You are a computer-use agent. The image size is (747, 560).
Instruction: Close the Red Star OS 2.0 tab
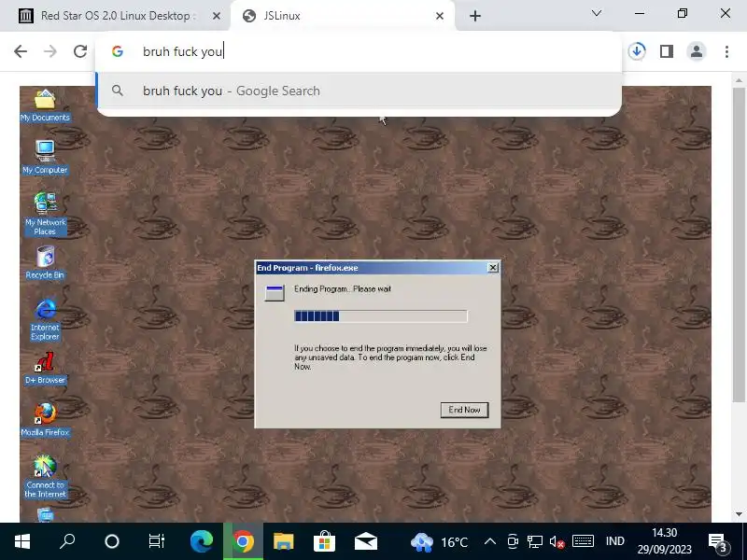(217, 16)
